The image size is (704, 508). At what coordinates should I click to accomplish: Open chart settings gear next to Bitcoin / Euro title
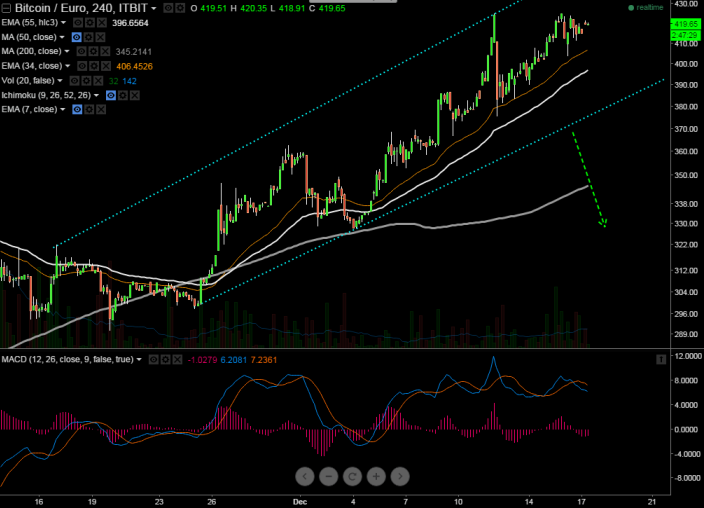[x=180, y=8]
